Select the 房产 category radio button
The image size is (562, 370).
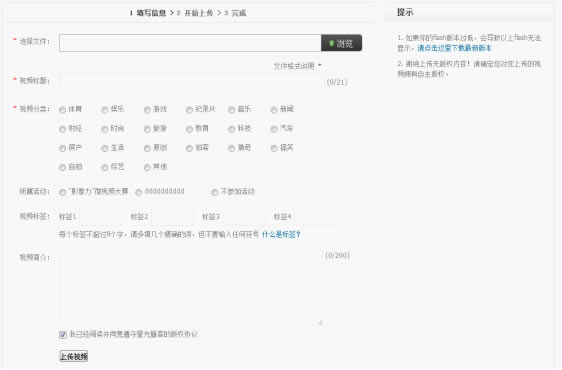coord(62,148)
